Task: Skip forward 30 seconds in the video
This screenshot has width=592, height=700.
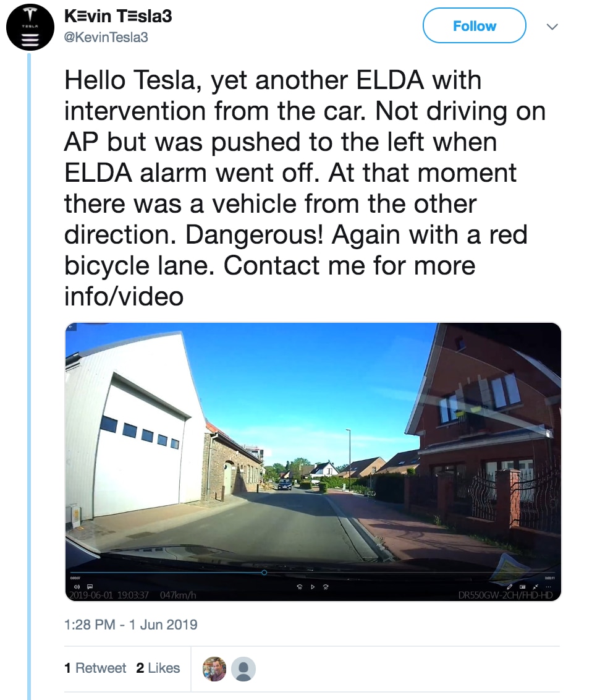Action: click(x=326, y=587)
